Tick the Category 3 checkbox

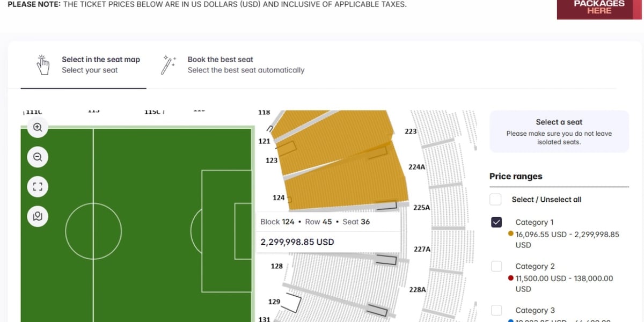point(496,310)
